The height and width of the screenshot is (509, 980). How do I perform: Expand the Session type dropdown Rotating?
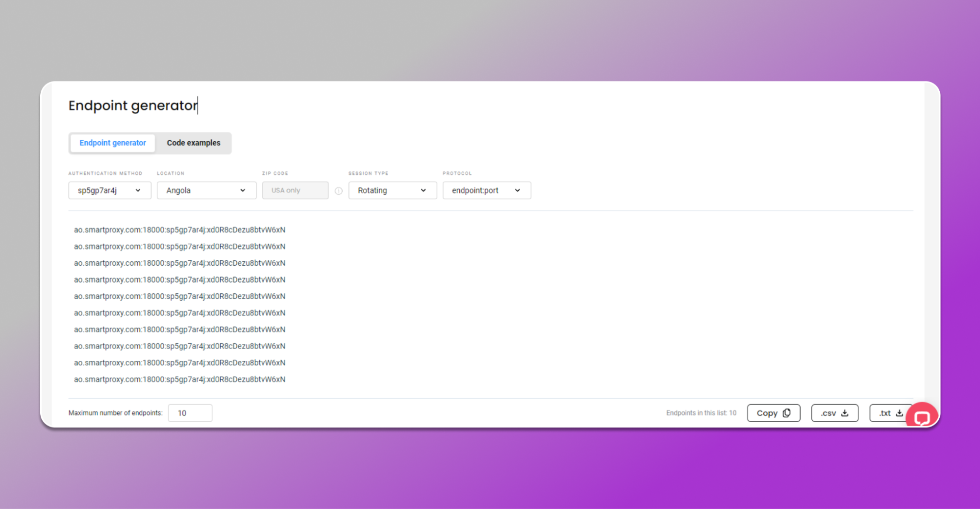(x=392, y=190)
